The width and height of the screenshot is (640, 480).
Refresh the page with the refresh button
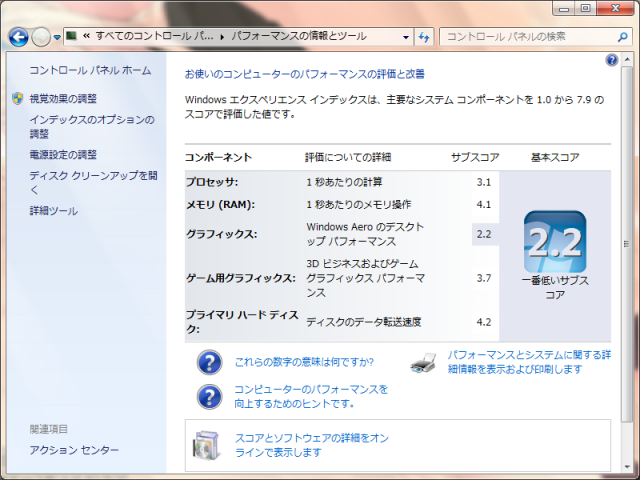(424, 37)
